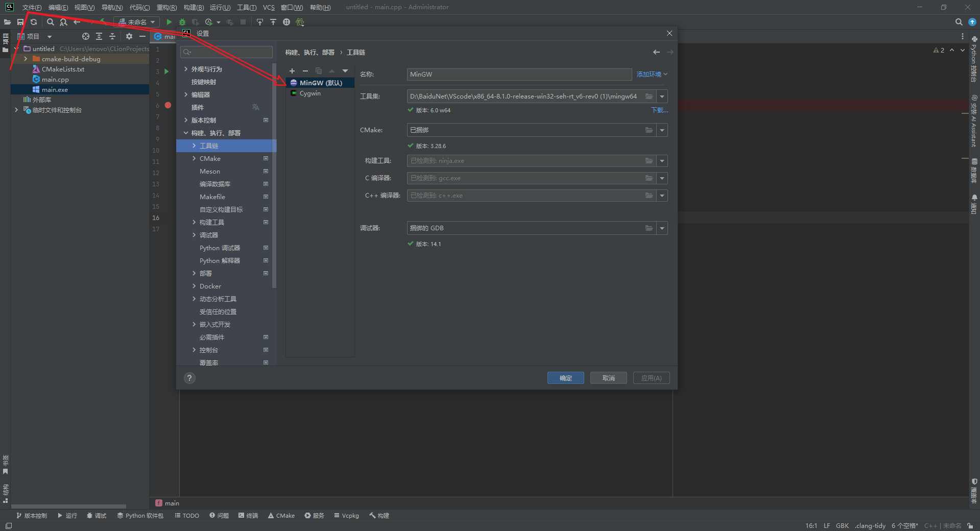The image size is (980, 531).
Task: Open the CMake tool window at the bottom
Action: click(281, 515)
